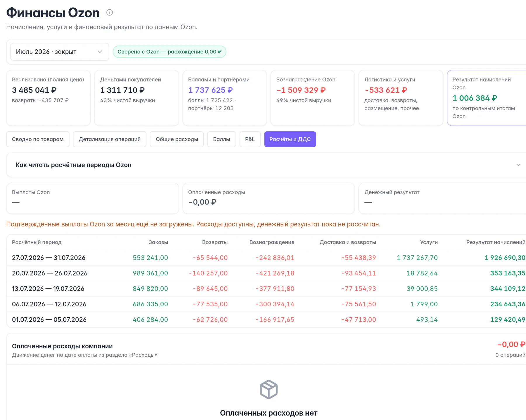This screenshot has width=526, height=420.
Task: Select the Результат начислений Ozon card
Action: point(487,98)
